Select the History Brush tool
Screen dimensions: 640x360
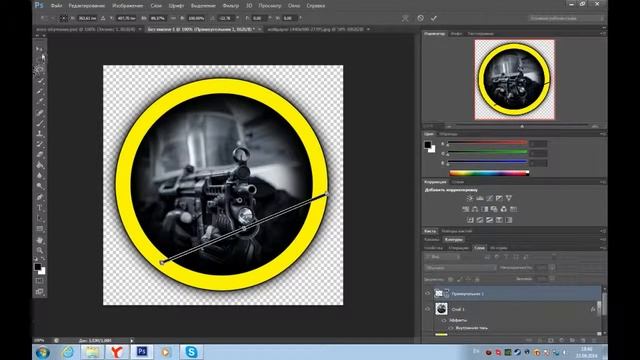coord(40,144)
